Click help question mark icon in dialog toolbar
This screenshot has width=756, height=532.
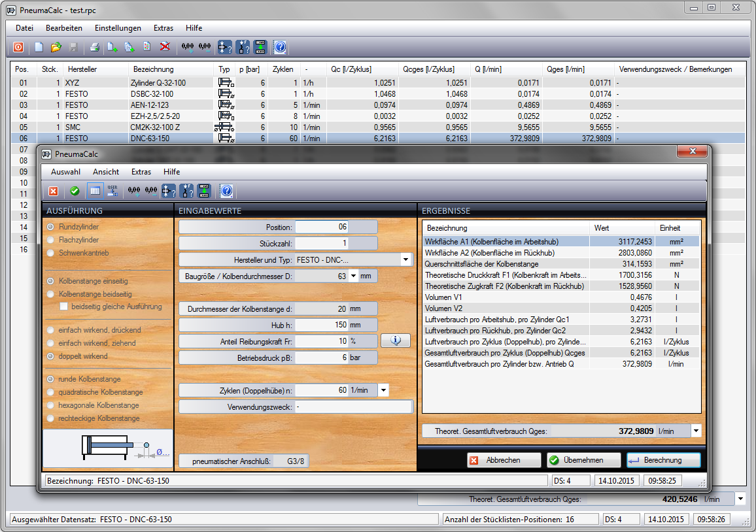(227, 191)
